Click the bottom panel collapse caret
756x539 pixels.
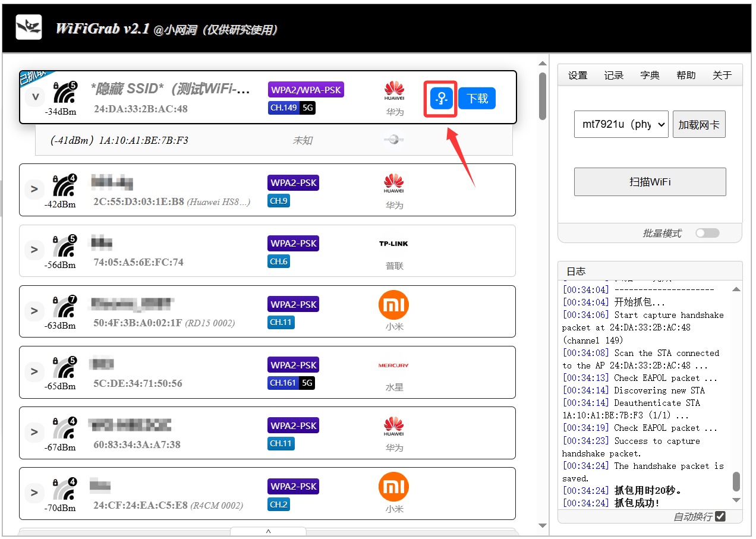tap(268, 531)
